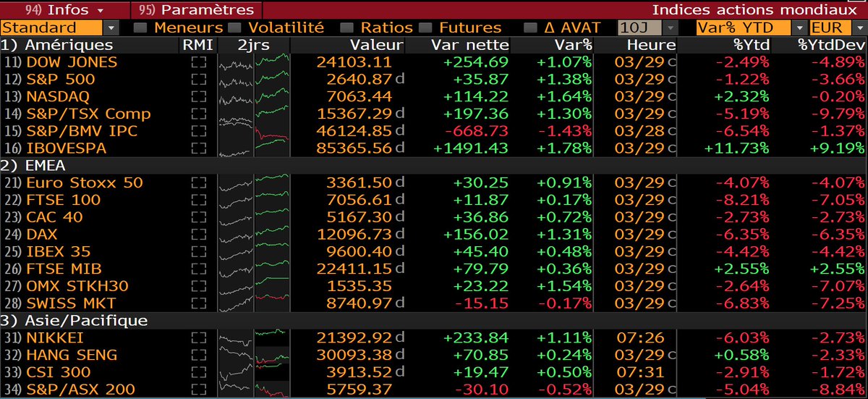Toggle the Volatilité checkbox
The height and width of the screenshot is (399, 868).
(234, 28)
